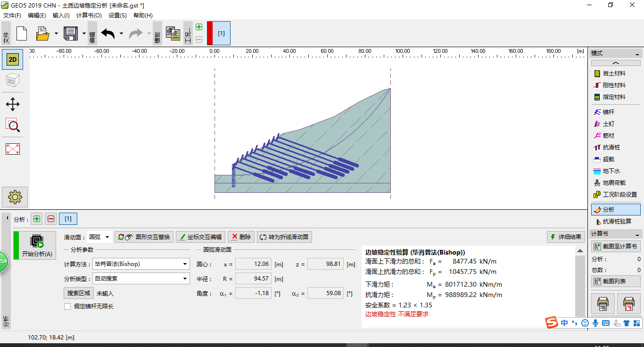Viewport: 644px width, 347px height.
Task: Switch to 3D view
Action: (x=13, y=81)
